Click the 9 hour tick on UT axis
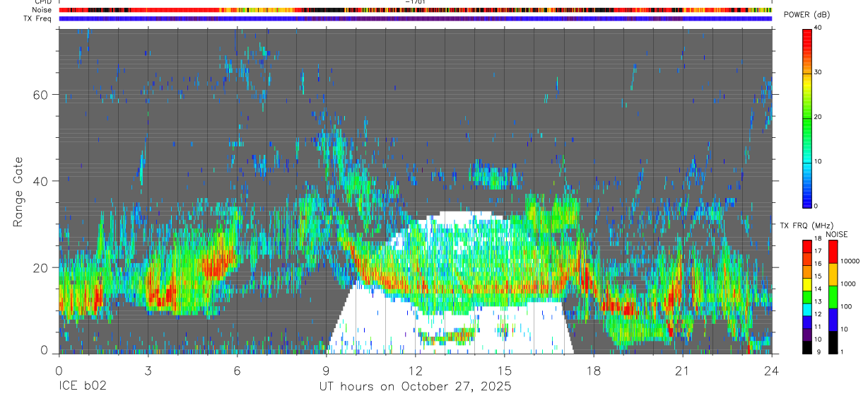The image size is (868, 401). 326,370
